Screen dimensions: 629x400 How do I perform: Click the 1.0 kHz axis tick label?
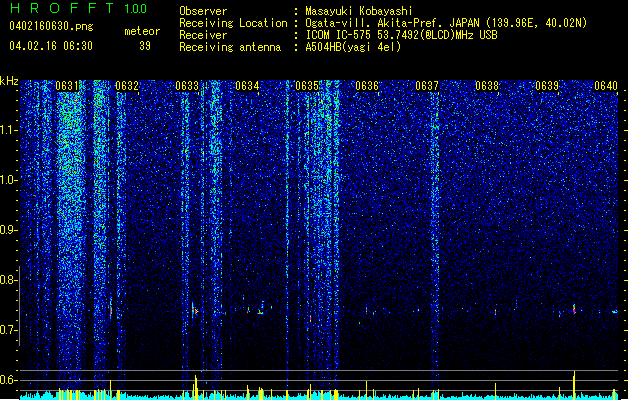[x=9, y=180]
